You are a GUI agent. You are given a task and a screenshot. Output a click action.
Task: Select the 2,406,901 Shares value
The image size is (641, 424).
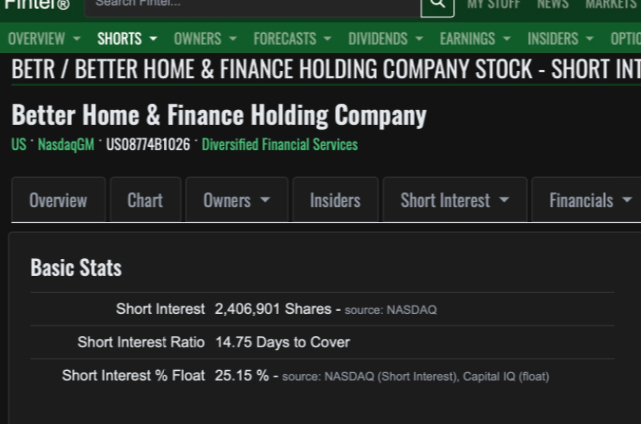click(x=273, y=309)
